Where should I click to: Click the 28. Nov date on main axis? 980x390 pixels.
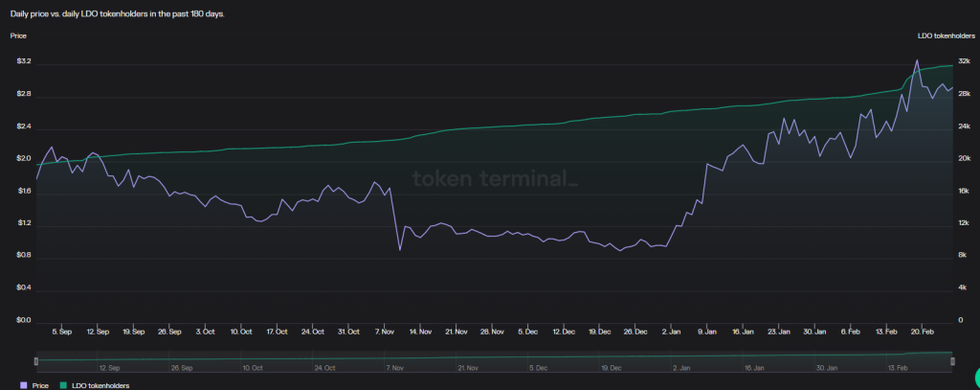(x=493, y=332)
